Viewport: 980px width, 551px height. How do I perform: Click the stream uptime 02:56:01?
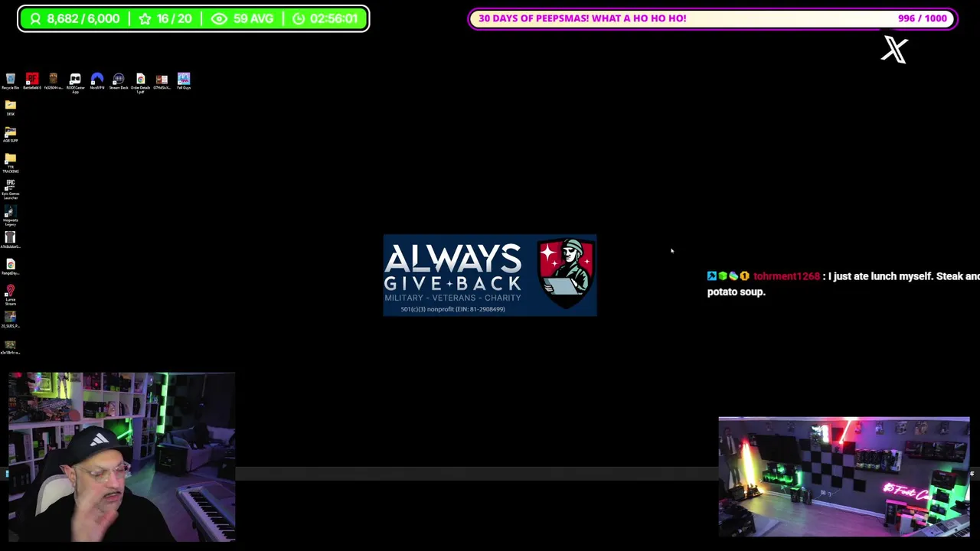[x=325, y=18]
